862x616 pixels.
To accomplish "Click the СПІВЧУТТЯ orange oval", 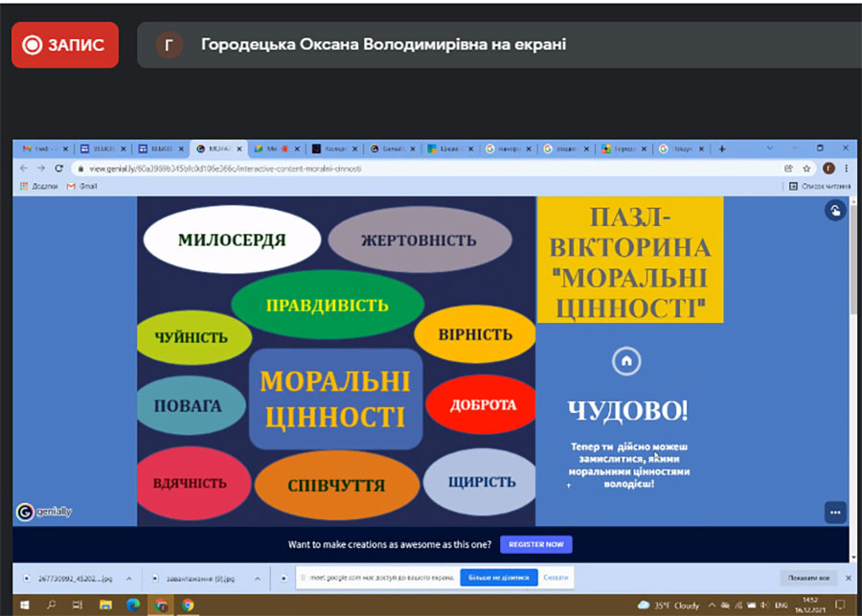I will coord(337,485).
